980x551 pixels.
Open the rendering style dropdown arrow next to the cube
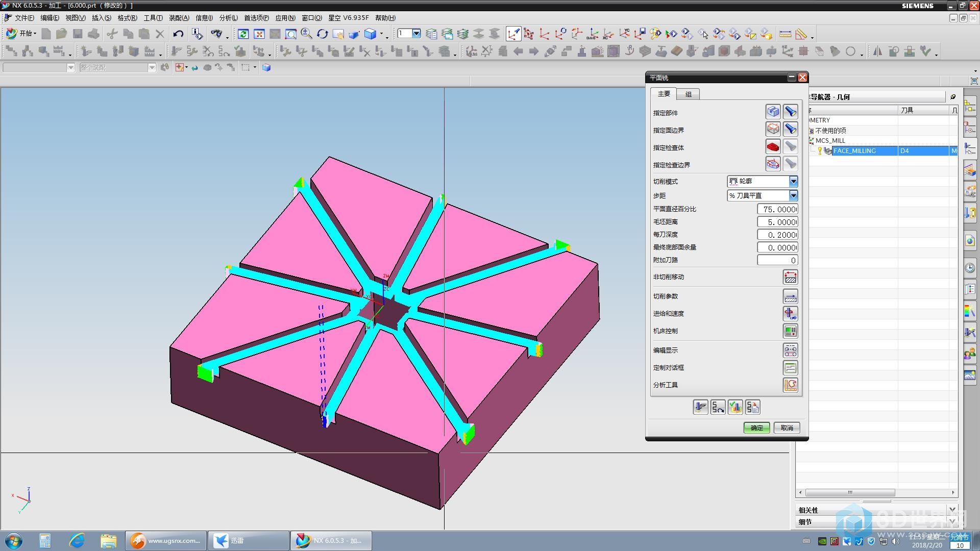click(x=381, y=35)
